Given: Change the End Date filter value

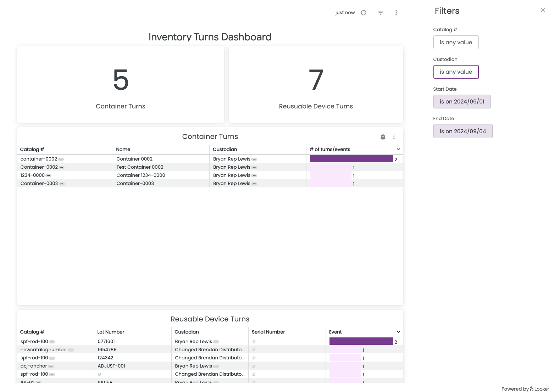Looking at the screenshot, I should point(462,131).
